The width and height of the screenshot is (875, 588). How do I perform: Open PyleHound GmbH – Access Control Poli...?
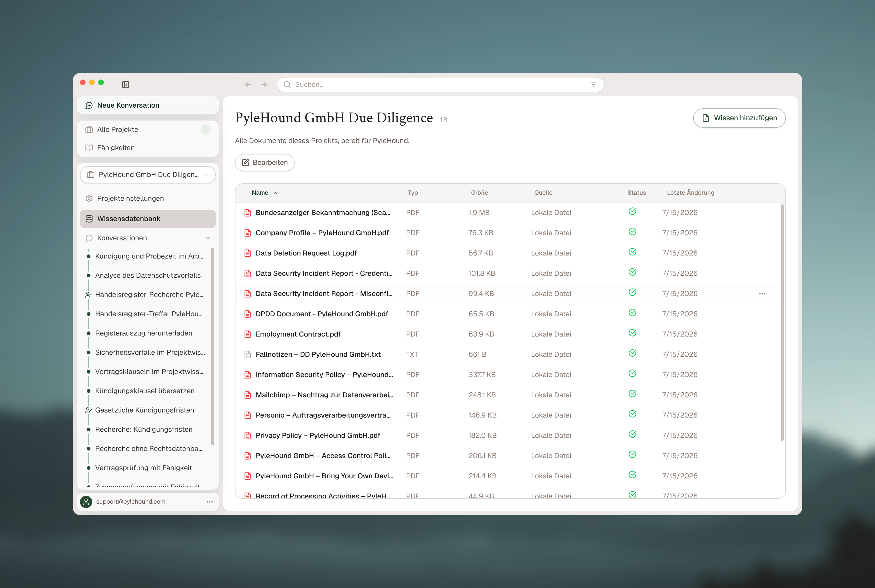(323, 456)
